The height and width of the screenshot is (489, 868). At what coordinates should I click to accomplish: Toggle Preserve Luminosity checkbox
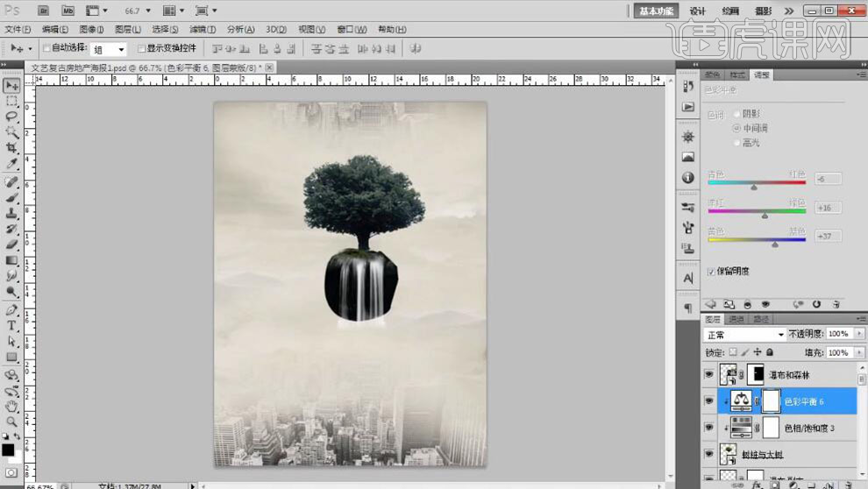pos(711,272)
